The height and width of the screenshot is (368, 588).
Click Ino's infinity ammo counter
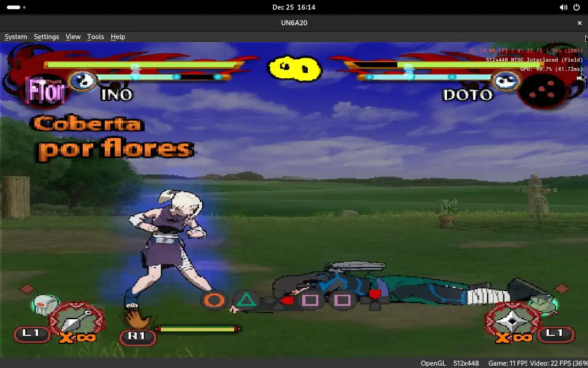click(x=78, y=338)
